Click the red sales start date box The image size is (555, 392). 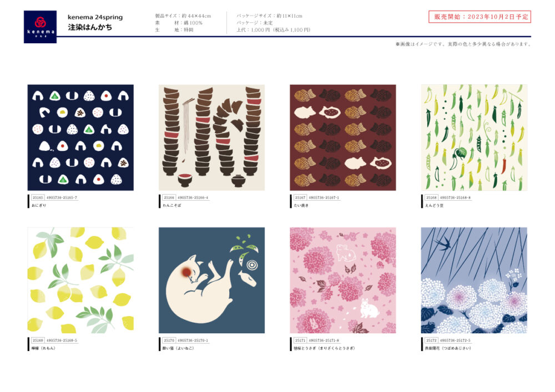tap(480, 17)
